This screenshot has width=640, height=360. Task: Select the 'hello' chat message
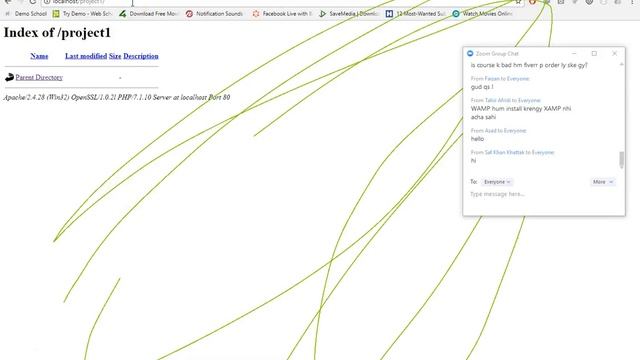(477, 139)
